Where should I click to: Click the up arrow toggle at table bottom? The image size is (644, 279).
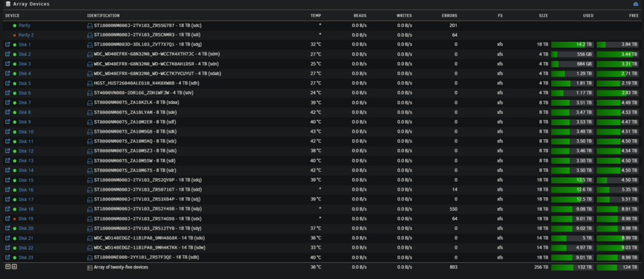(x=14, y=266)
